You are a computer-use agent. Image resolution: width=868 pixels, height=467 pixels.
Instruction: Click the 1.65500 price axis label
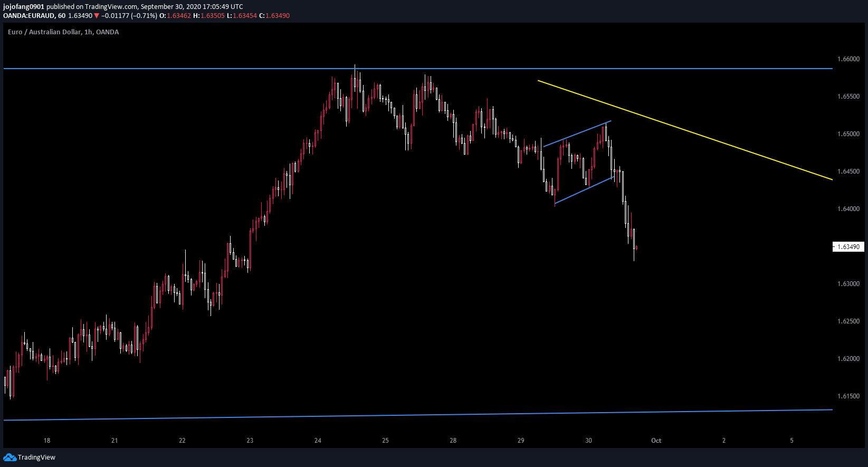pyautogui.click(x=848, y=97)
